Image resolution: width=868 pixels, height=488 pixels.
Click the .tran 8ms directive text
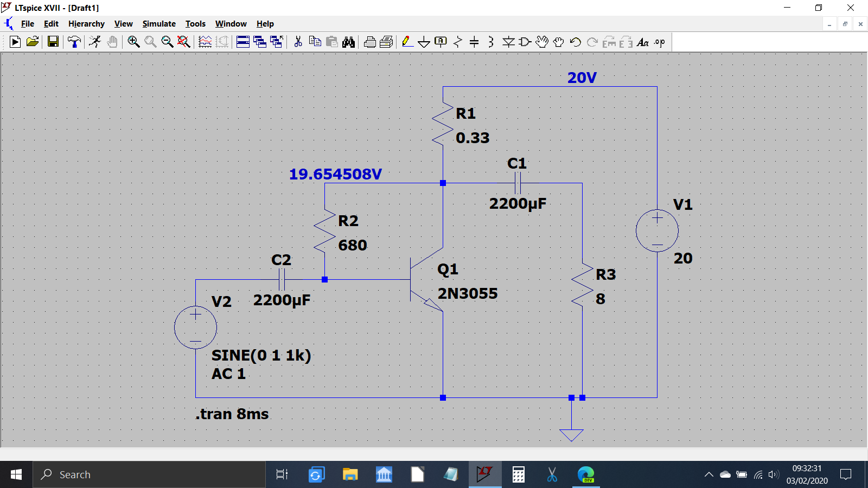[232, 414]
